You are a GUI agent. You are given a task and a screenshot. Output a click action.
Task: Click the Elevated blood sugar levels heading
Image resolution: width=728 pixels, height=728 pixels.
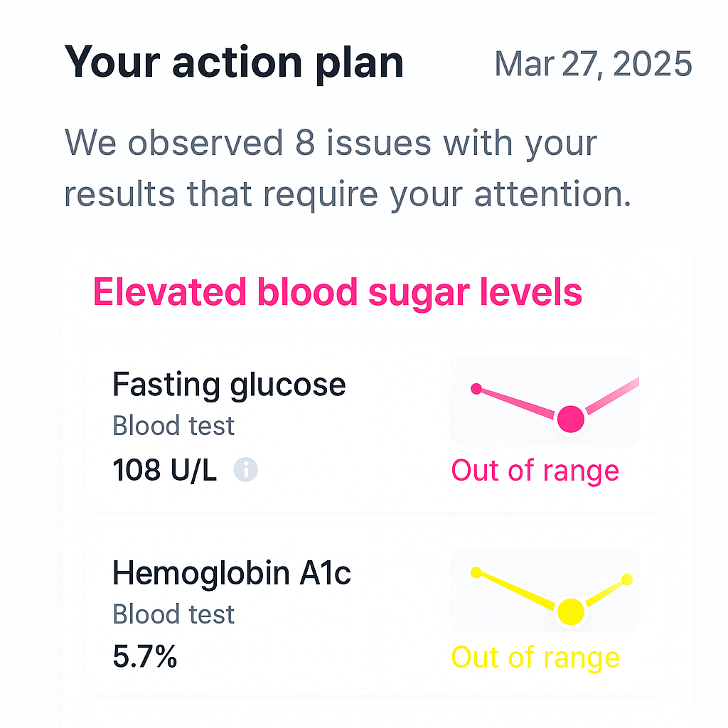[x=338, y=292]
